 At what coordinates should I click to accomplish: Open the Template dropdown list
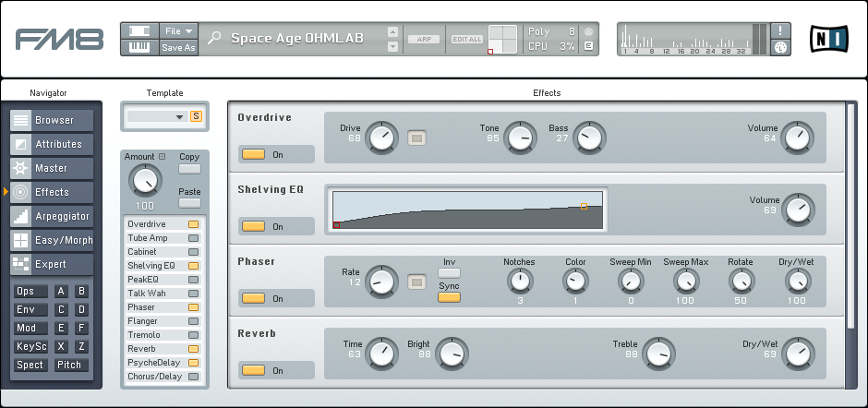[x=157, y=117]
